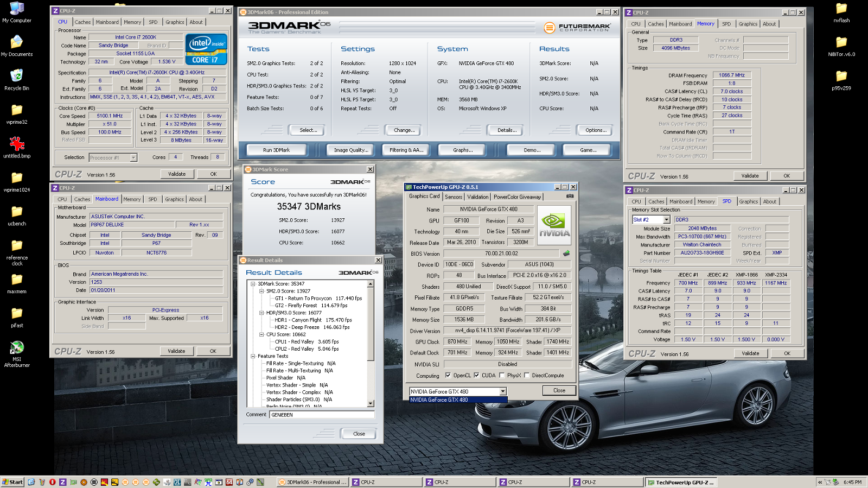
Task: Open Internet Explorer quick launch icon
Action: [x=31, y=482]
